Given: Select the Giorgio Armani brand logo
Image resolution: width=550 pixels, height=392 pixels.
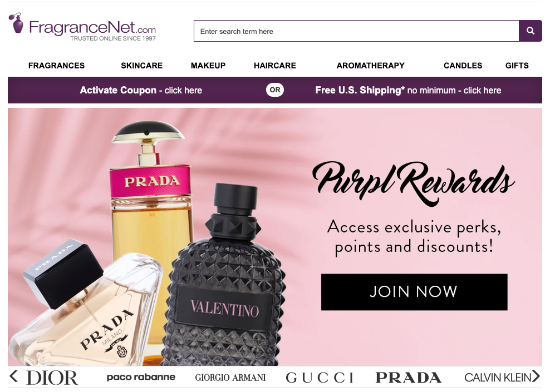Looking at the screenshot, I should [x=230, y=378].
